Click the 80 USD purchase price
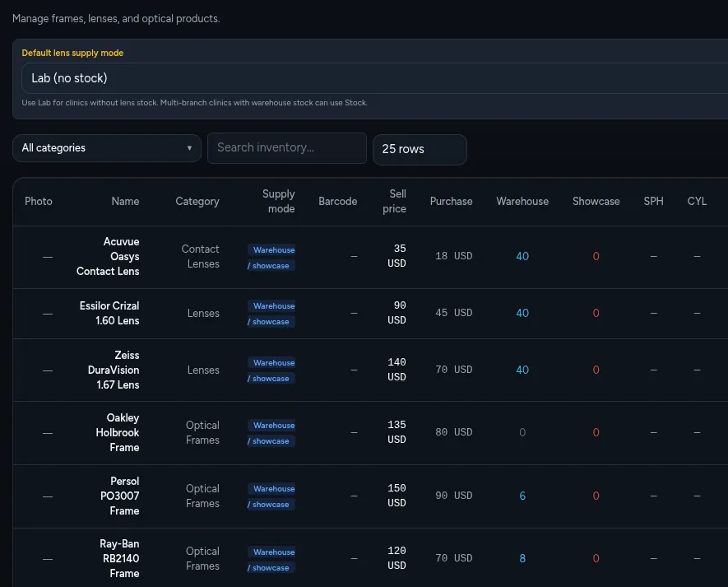Screen dimensions: 728x587 coord(453,432)
